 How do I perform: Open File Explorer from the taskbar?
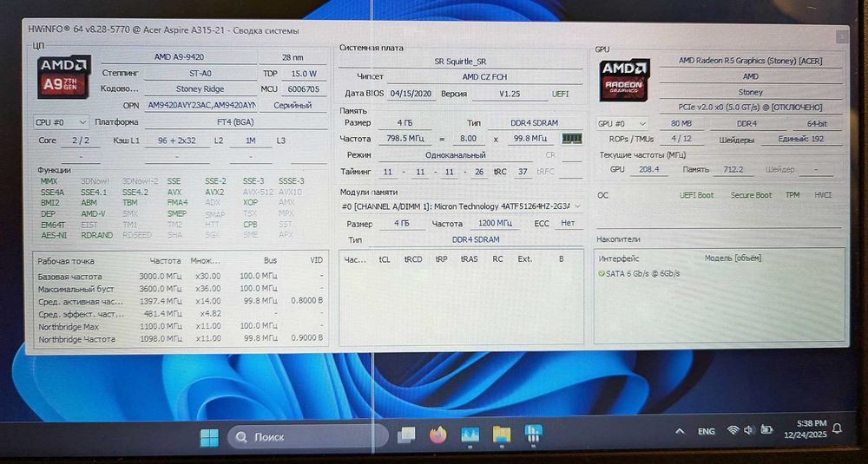click(502, 435)
